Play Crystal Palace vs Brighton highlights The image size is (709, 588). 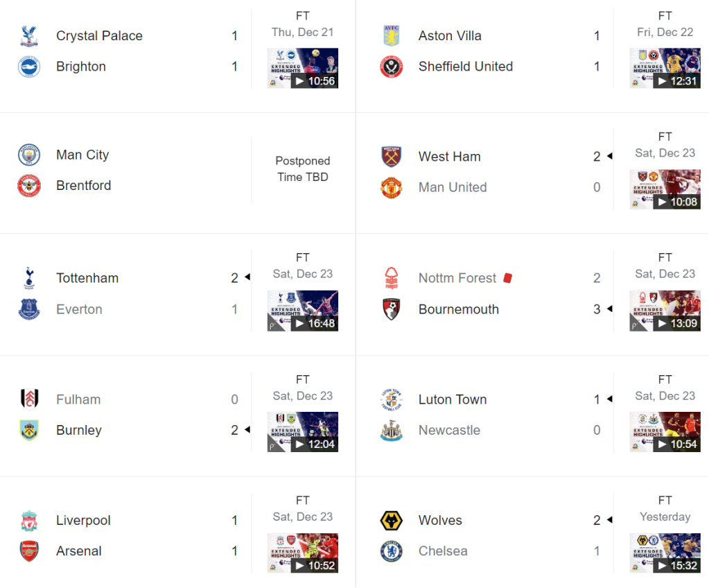coord(303,68)
